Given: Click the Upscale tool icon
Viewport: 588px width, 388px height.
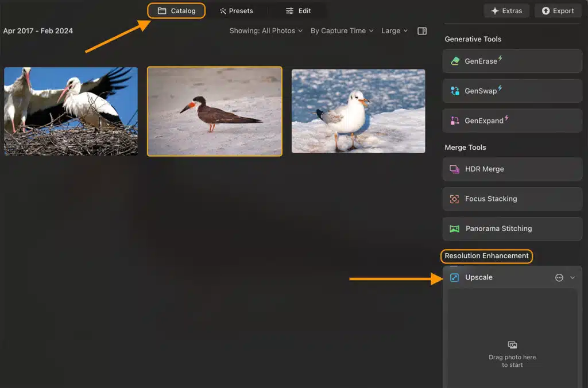Looking at the screenshot, I should click(455, 278).
